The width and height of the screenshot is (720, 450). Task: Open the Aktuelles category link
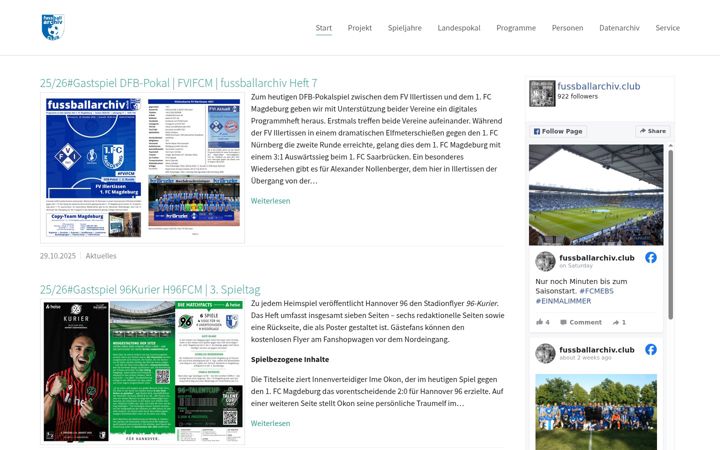101,256
